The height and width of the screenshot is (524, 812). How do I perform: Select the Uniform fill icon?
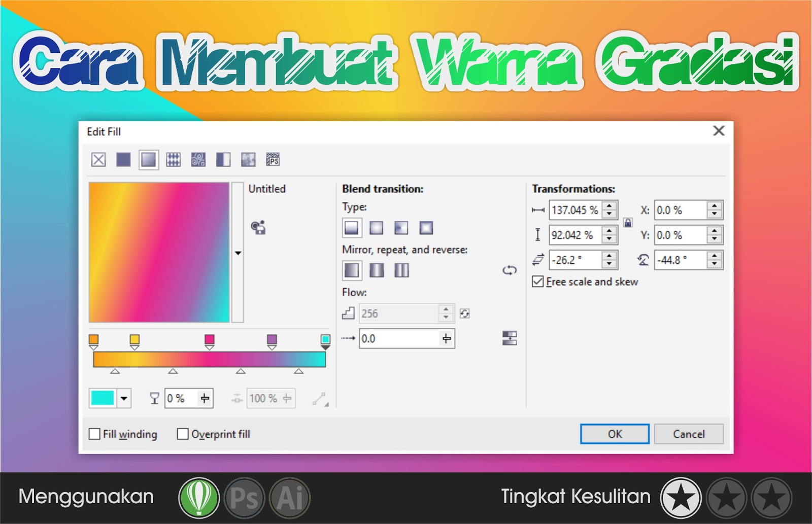click(x=123, y=160)
